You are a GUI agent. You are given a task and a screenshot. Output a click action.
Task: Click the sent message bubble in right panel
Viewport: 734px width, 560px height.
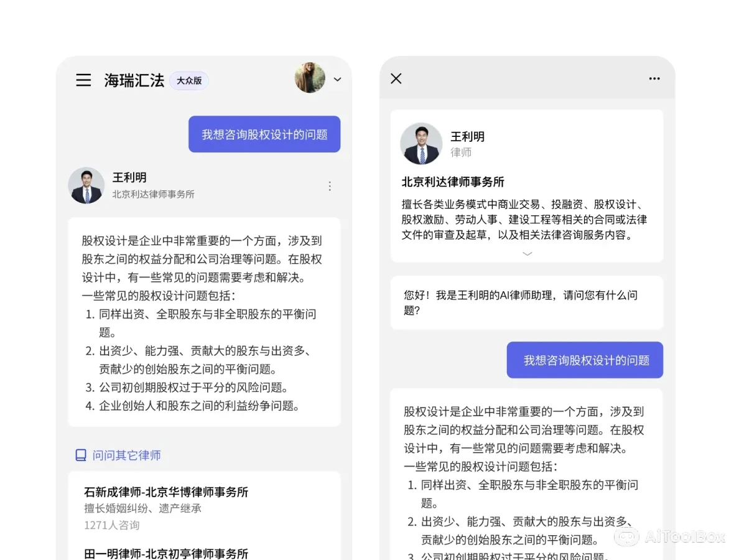pyautogui.click(x=585, y=360)
